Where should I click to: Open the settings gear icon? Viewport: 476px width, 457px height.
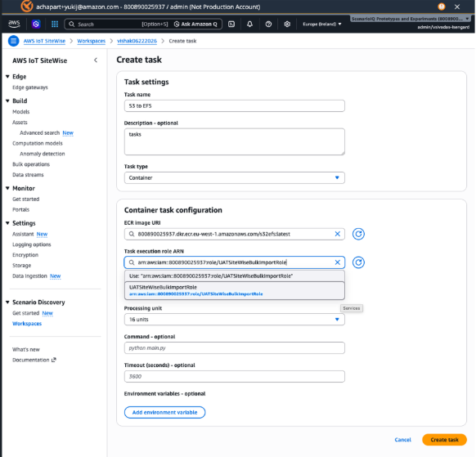(287, 24)
